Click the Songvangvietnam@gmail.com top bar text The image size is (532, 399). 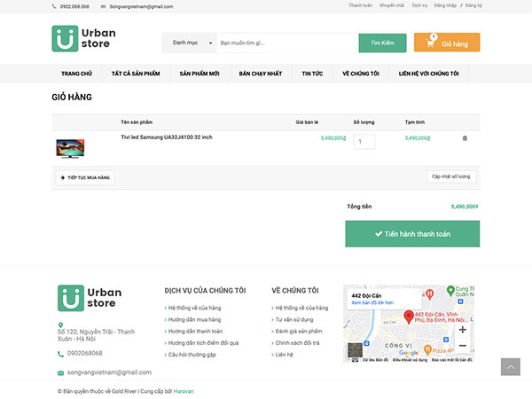141,6
